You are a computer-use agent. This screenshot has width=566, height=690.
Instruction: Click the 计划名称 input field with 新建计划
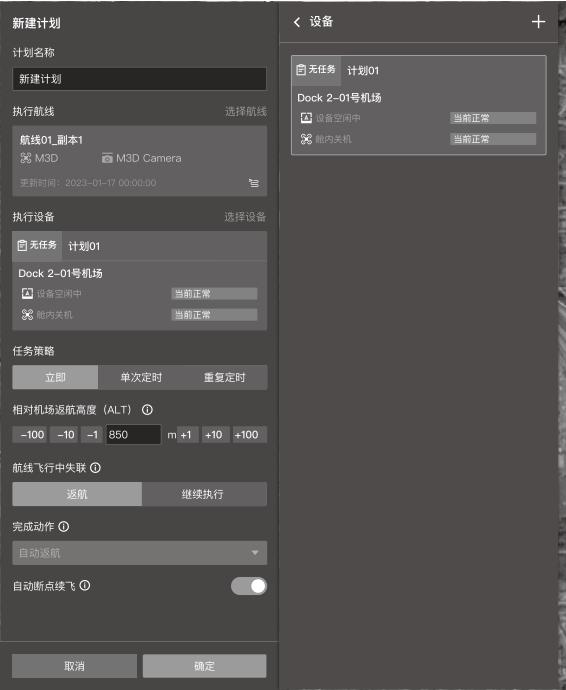pos(140,79)
